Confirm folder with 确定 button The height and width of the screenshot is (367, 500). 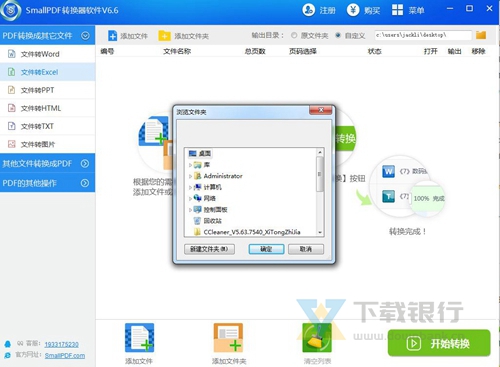click(x=266, y=249)
